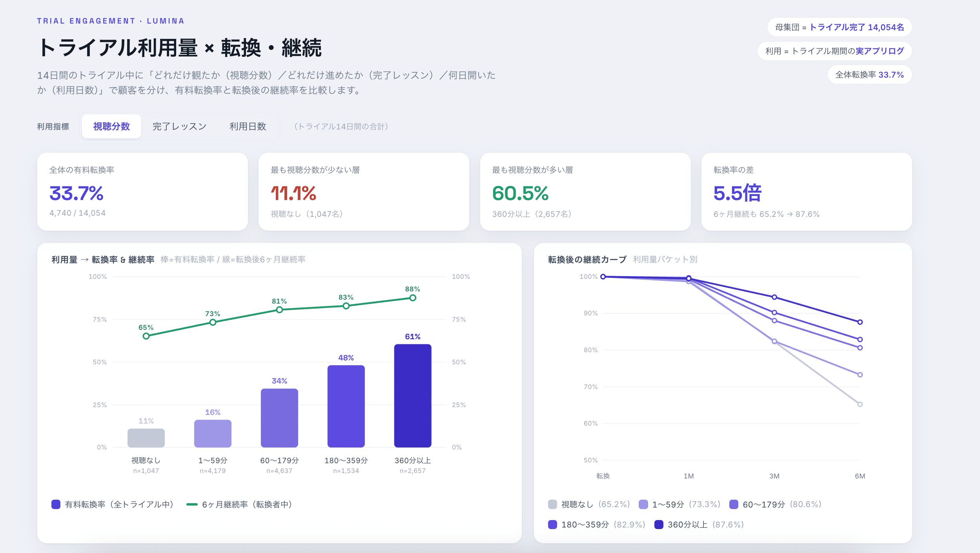Click the 視聴なし bar in conversion chart
Image resolution: width=980 pixels, height=553 pixels.
[x=146, y=438]
